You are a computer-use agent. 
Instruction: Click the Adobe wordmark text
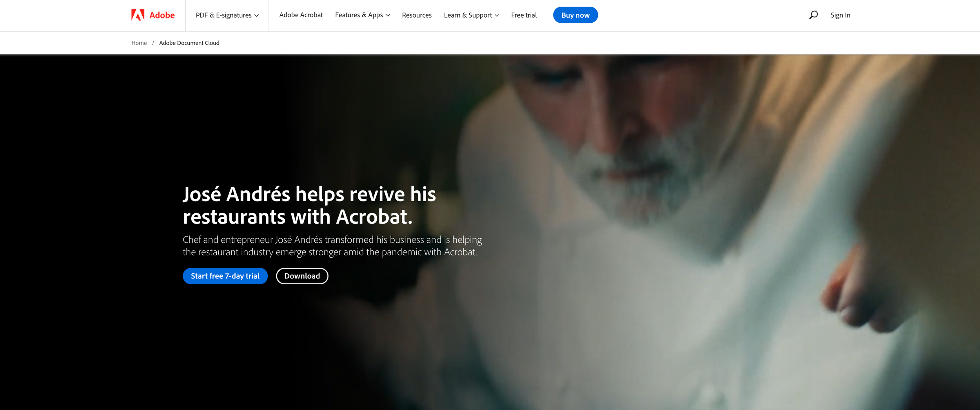pos(162,15)
